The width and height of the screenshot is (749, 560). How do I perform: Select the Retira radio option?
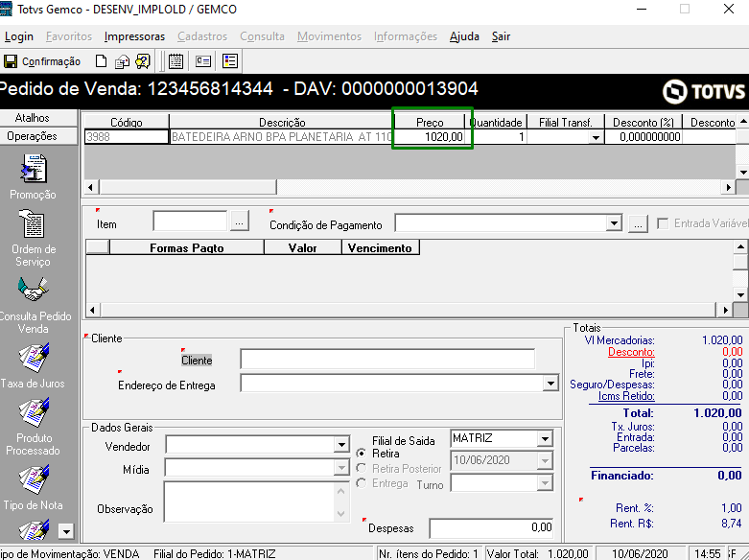click(x=362, y=453)
